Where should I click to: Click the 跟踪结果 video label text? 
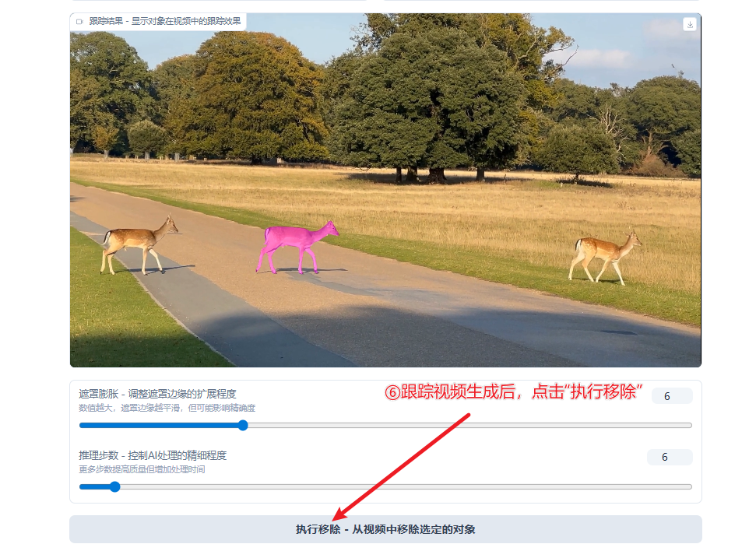[165, 21]
